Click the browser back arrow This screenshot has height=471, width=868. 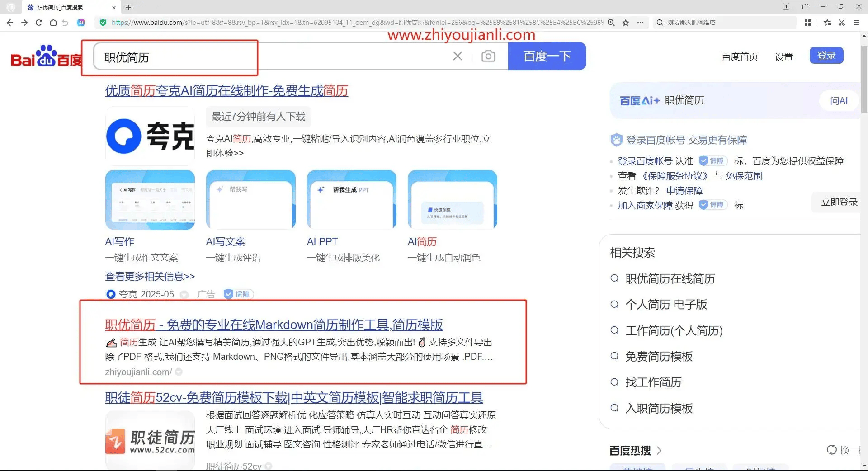coord(9,23)
